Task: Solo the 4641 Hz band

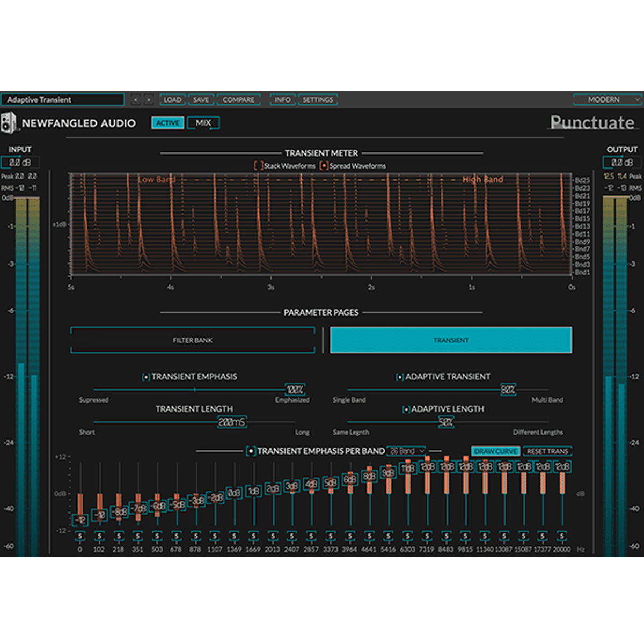Action: 370,536
